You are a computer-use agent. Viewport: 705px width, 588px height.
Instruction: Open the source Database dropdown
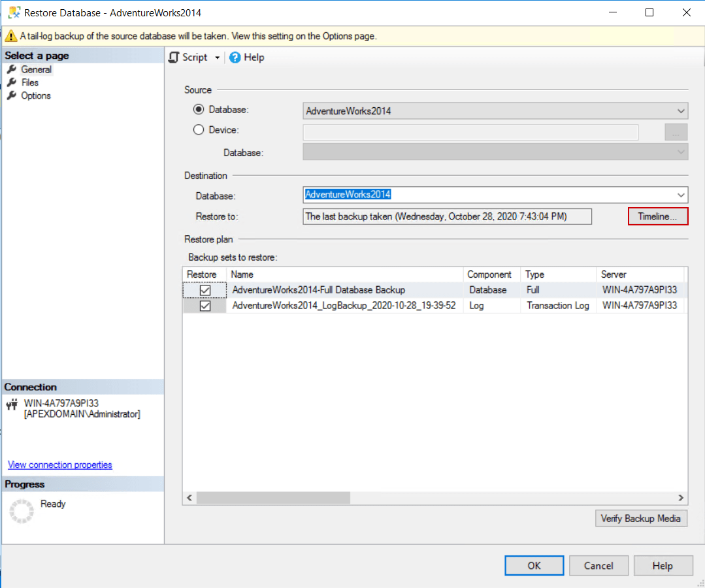click(681, 110)
